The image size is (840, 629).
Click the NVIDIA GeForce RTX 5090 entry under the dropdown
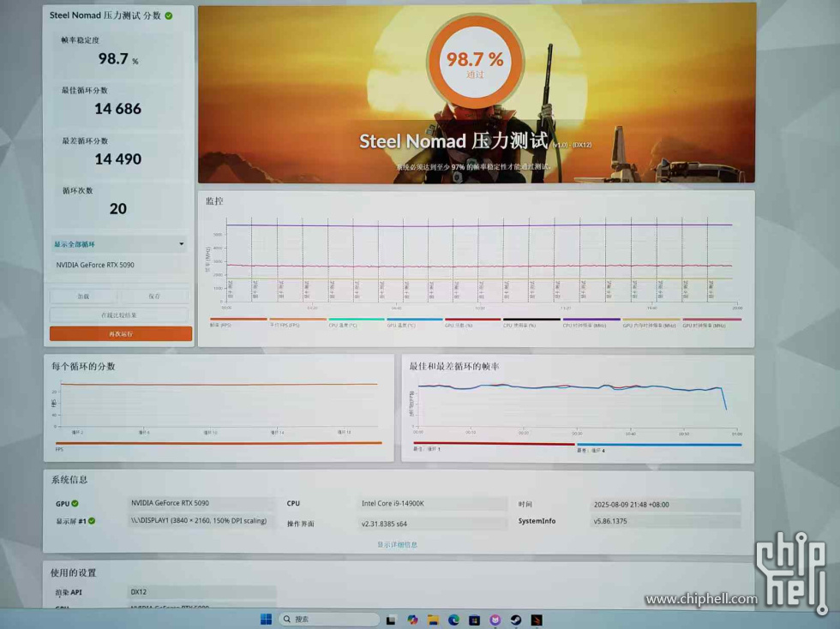pos(95,265)
